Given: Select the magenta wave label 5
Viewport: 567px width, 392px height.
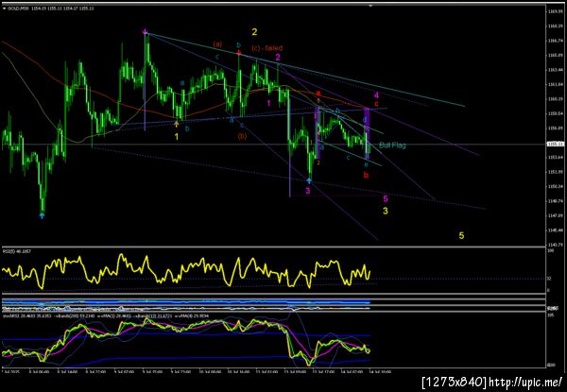Looking at the screenshot, I should 386,198.
